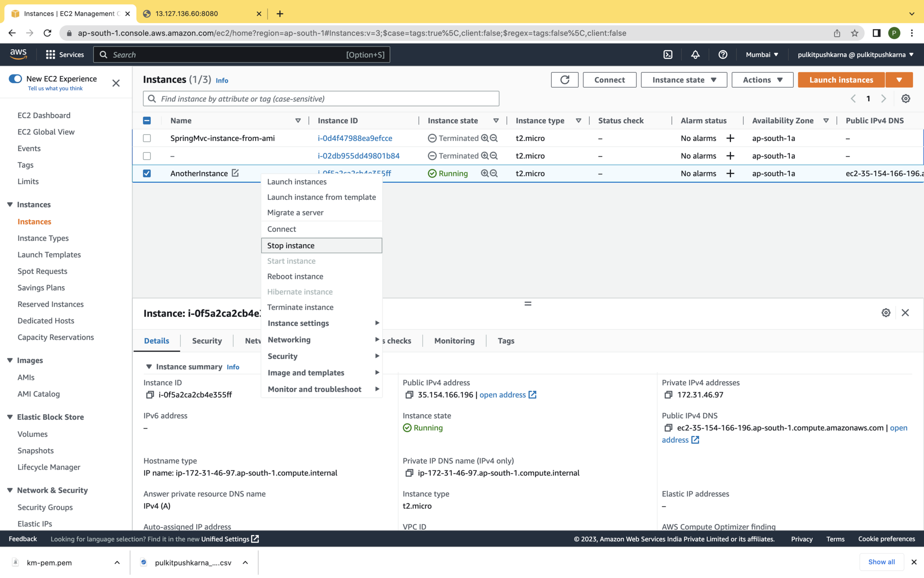Open table preferences gear icon
Screen dimensions: 924x578
905,98
